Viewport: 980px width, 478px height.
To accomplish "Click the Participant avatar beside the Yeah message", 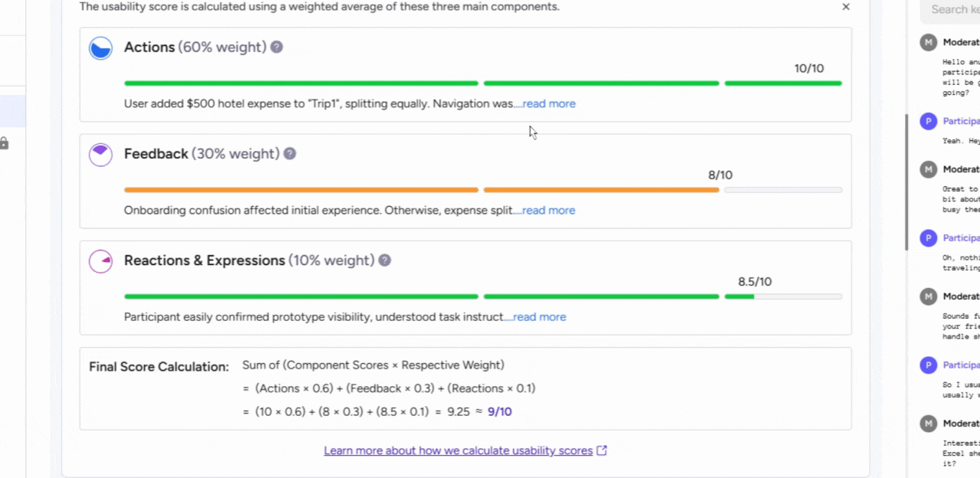I will (x=928, y=121).
